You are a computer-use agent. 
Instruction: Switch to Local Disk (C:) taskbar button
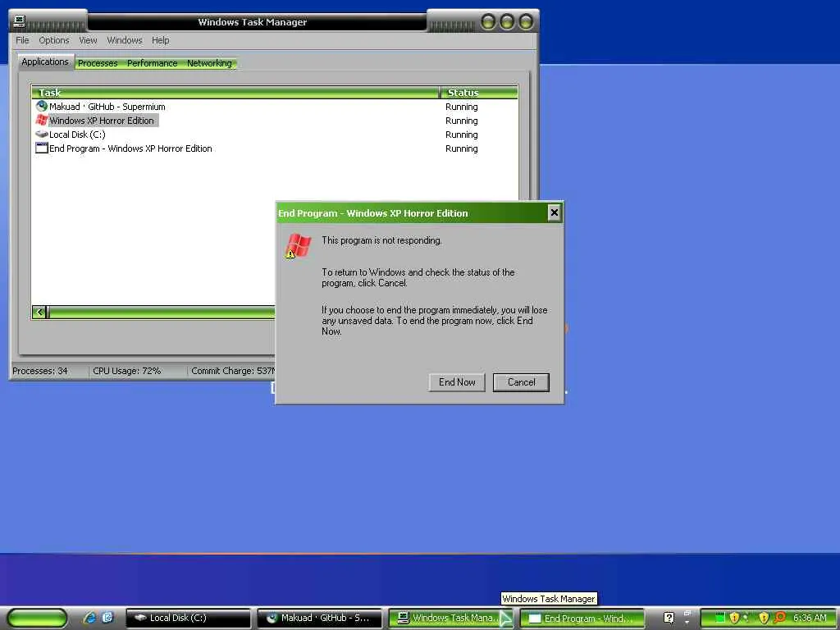(188, 618)
